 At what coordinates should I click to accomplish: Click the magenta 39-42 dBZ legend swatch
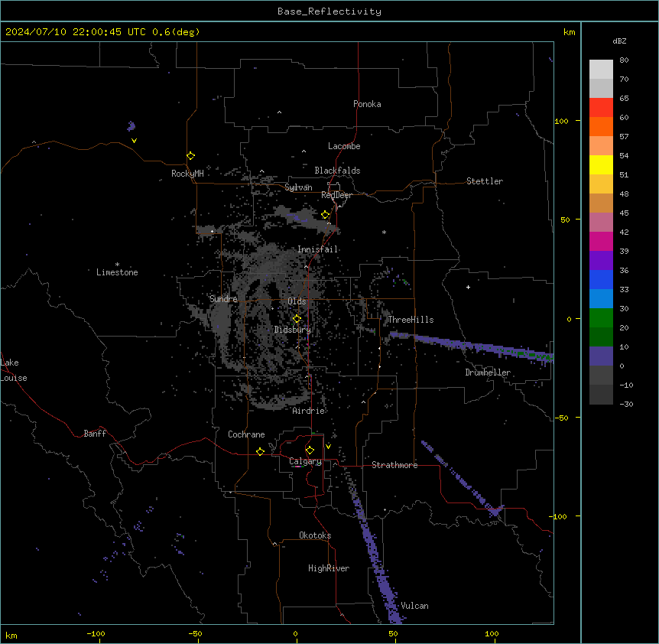[601, 241]
